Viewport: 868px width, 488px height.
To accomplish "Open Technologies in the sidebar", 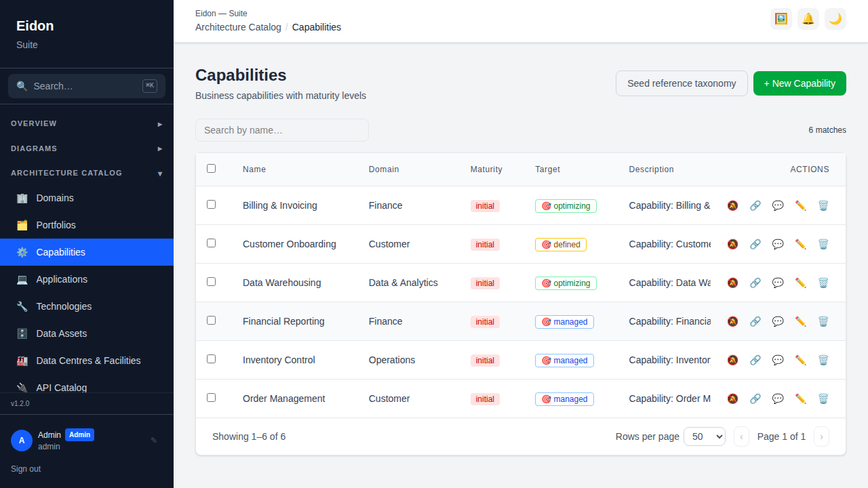I will pos(87,306).
